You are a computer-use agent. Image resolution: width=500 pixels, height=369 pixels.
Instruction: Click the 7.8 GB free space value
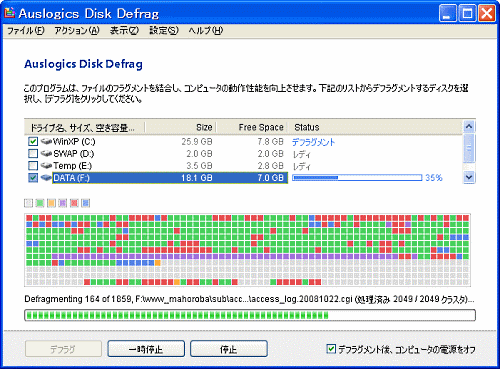(x=270, y=142)
